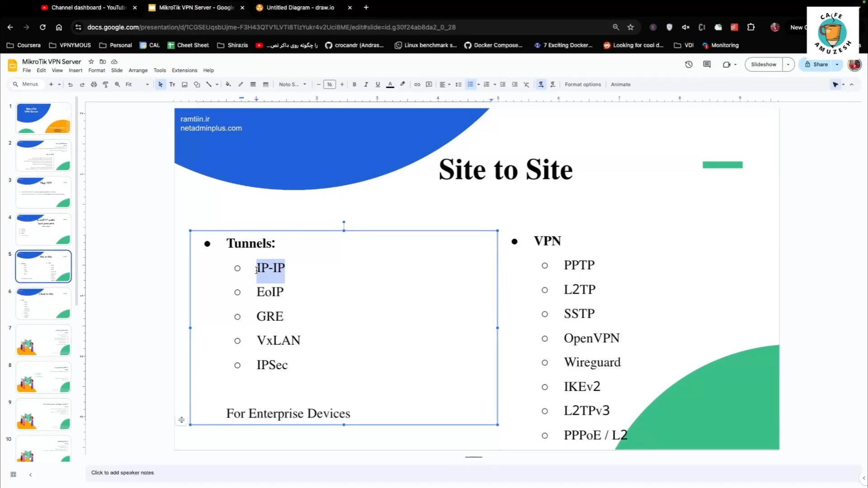The image size is (868, 488).
Task: Click the Line spacing icon
Action: (x=458, y=84)
